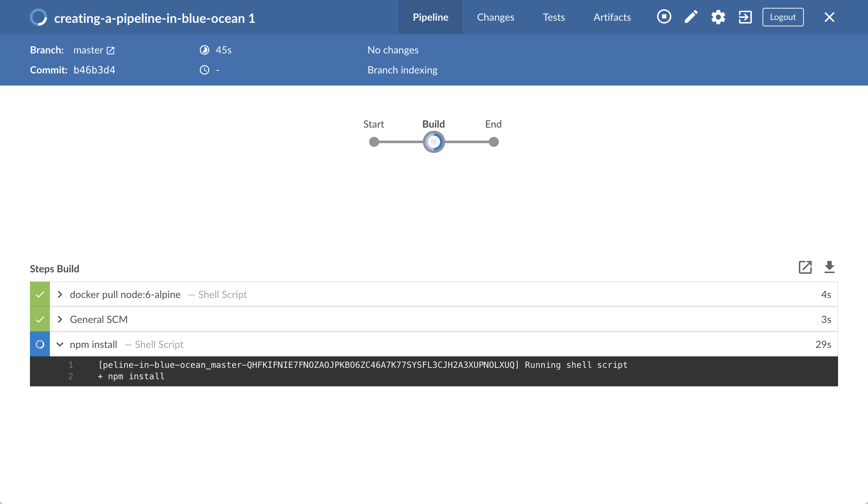This screenshot has width=868, height=504.
Task: Collapse the npm install Shell Script step
Action: click(60, 344)
